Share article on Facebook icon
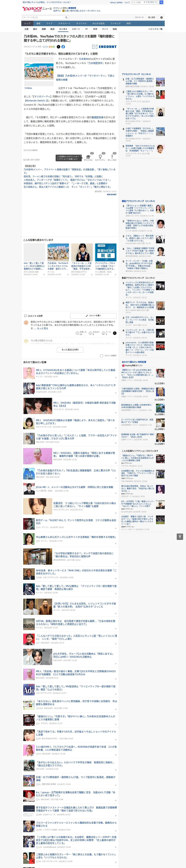The image size is (186, 868). coord(63,47)
